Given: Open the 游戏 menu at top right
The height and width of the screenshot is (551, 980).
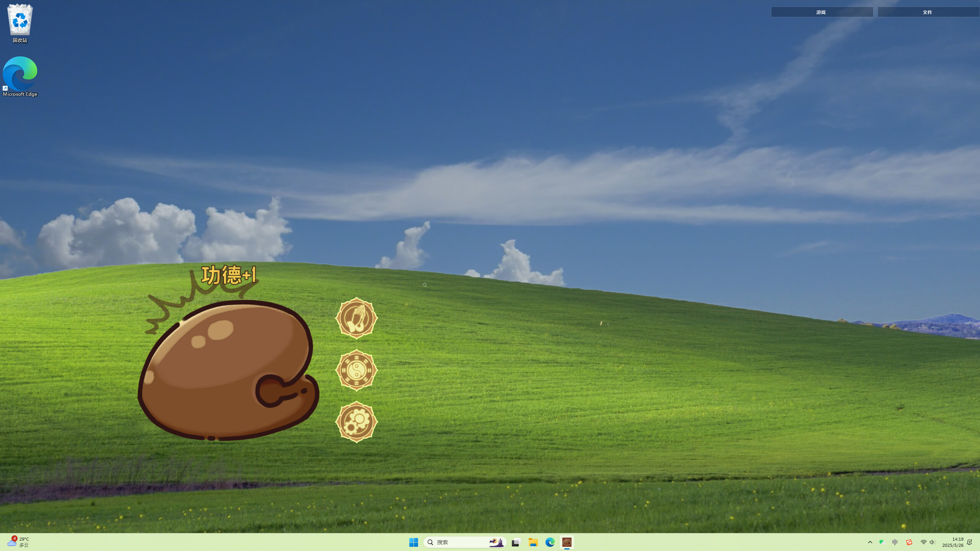Looking at the screenshot, I should pyautogui.click(x=822, y=12).
